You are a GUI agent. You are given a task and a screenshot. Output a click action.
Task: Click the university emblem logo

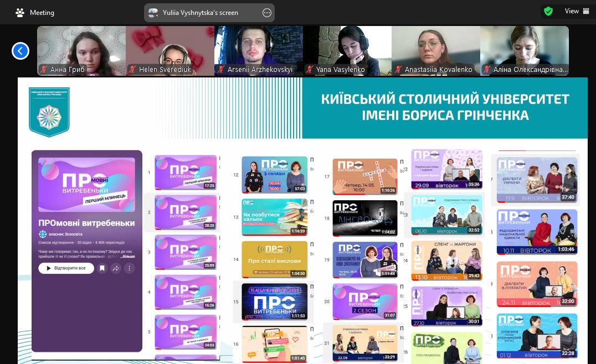point(49,112)
